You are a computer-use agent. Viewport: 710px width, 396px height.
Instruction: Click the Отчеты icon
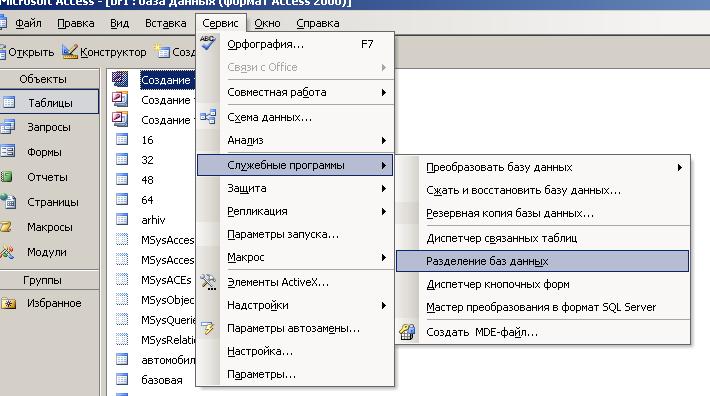[x=6, y=177]
